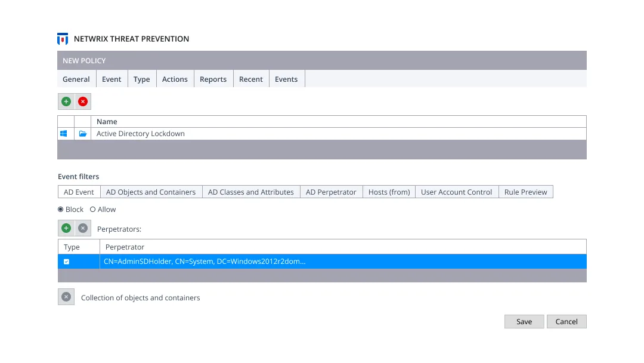Click the NEW POLICY title bar
The image size is (644, 363).
(x=322, y=60)
